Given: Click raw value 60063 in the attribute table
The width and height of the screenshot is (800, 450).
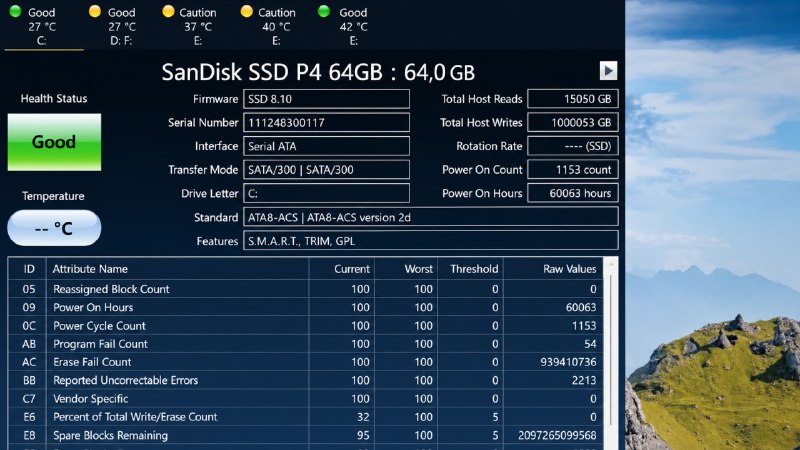Looking at the screenshot, I should pos(581,307).
